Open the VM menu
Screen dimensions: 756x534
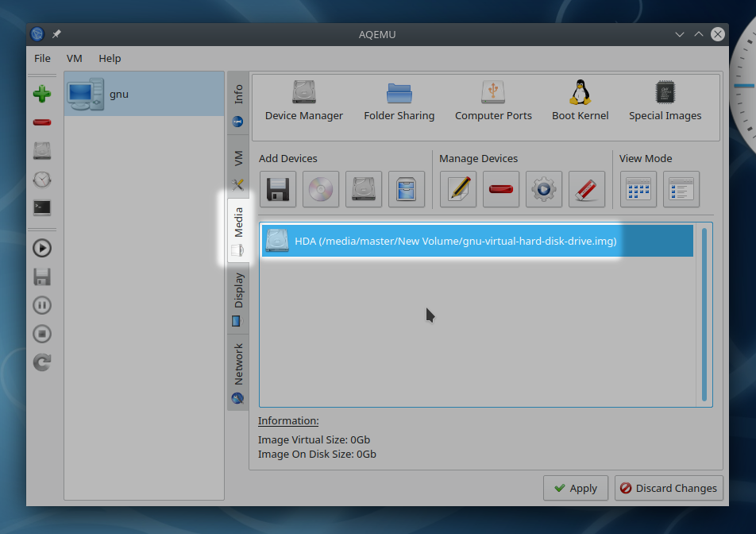(x=75, y=58)
